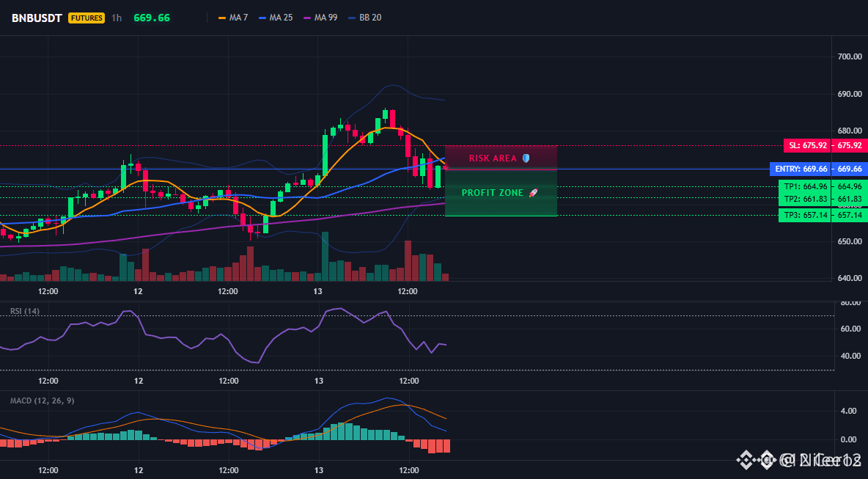Click the 669.66 price in header
Viewport: 868px width, 479px height.
pyautogui.click(x=152, y=18)
